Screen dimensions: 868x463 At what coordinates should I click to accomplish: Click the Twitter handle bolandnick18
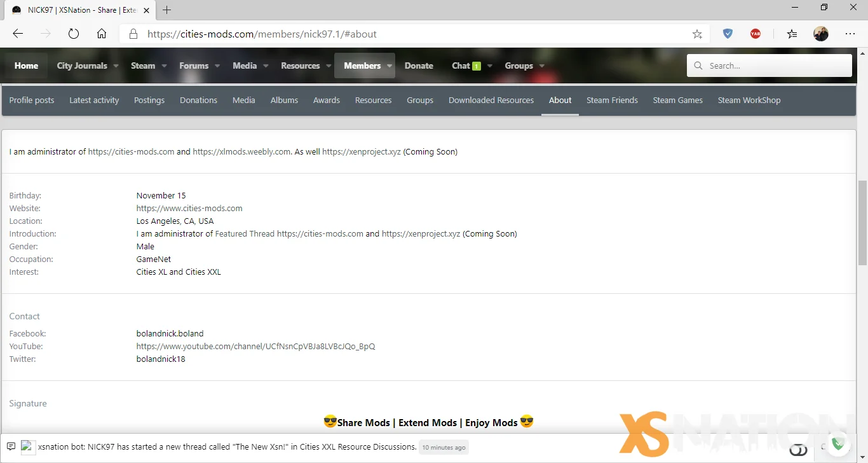point(161,359)
